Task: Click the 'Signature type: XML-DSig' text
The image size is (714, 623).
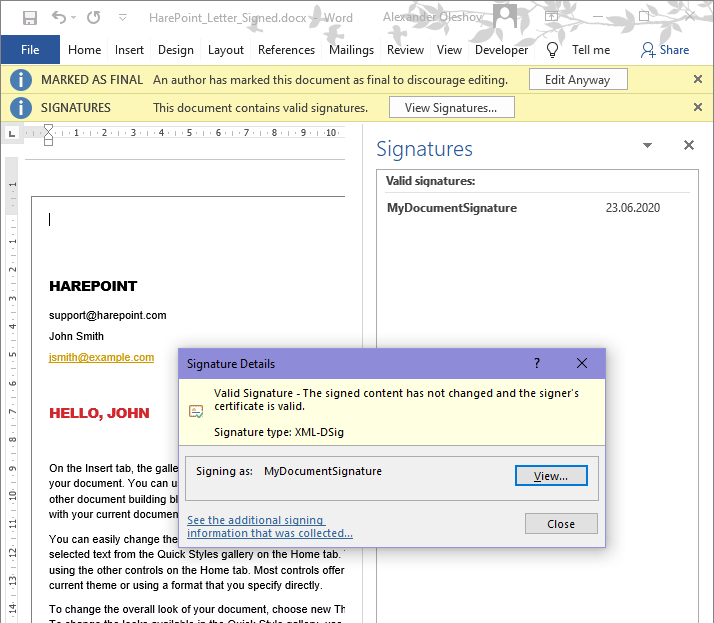Action: (279, 432)
